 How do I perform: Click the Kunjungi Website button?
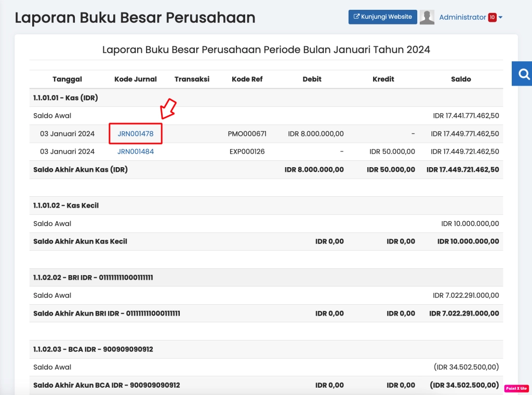(382, 17)
